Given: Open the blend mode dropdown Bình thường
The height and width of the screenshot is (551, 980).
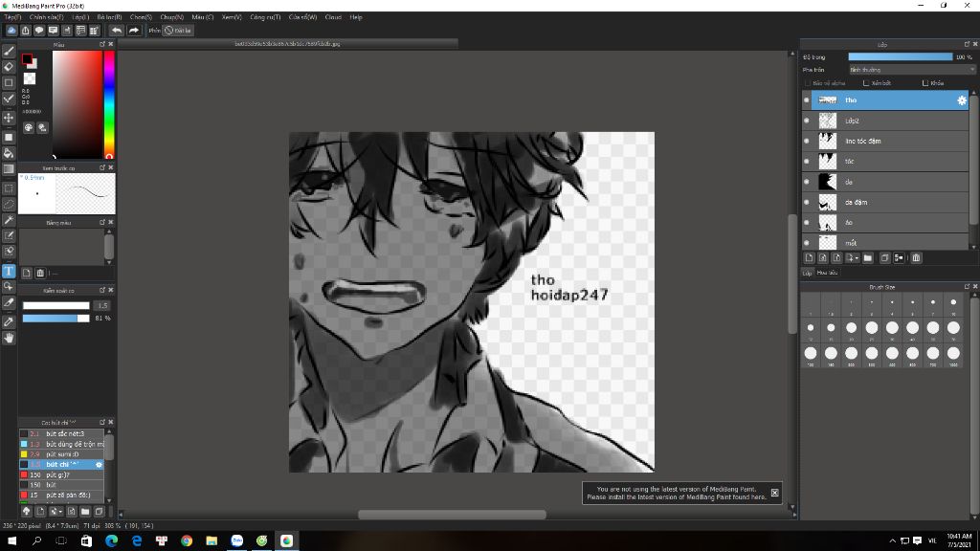Looking at the screenshot, I should click(911, 70).
